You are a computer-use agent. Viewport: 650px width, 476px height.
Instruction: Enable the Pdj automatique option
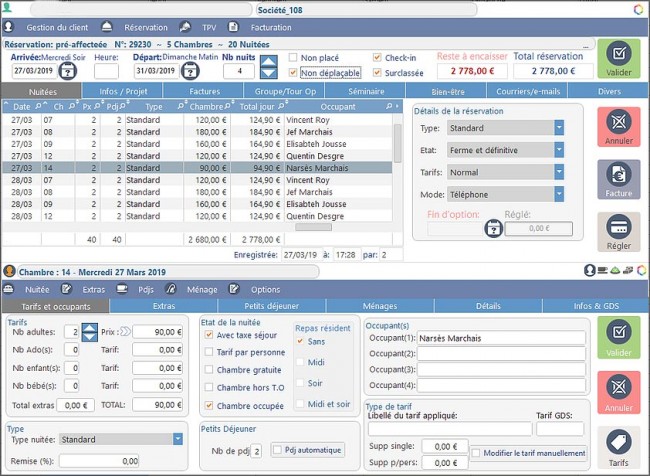point(277,450)
